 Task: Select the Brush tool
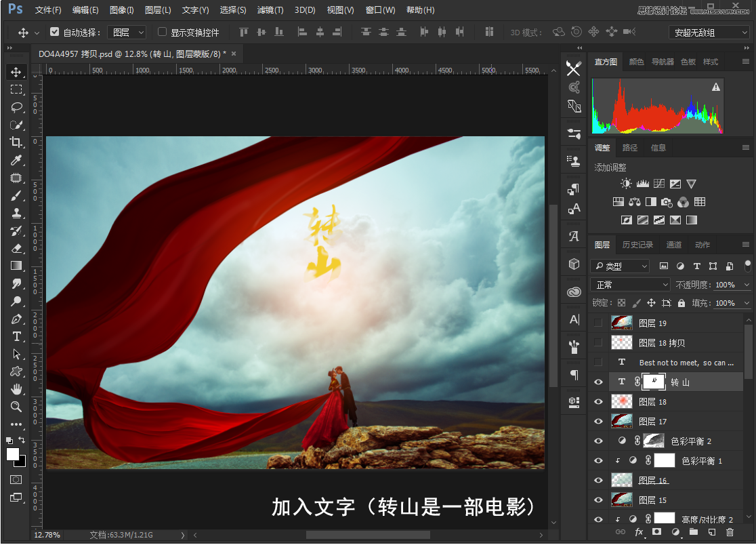[x=16, y=195]
